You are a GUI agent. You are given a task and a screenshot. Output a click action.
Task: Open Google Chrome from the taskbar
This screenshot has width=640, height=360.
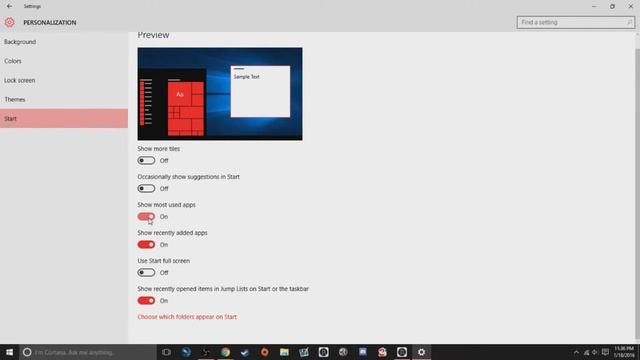click(x=225, y=352)
